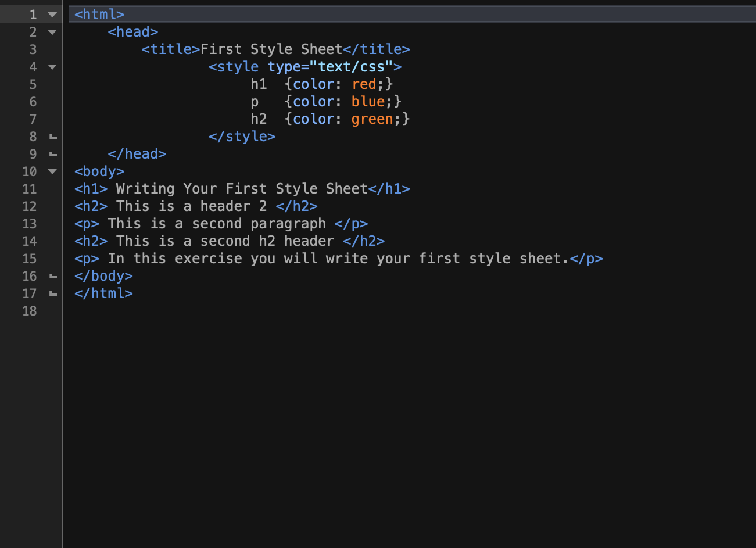Viewport: 756px width, 548px height.
Task: Click the closing </head> tag
Action: click(x=137, y=154)
